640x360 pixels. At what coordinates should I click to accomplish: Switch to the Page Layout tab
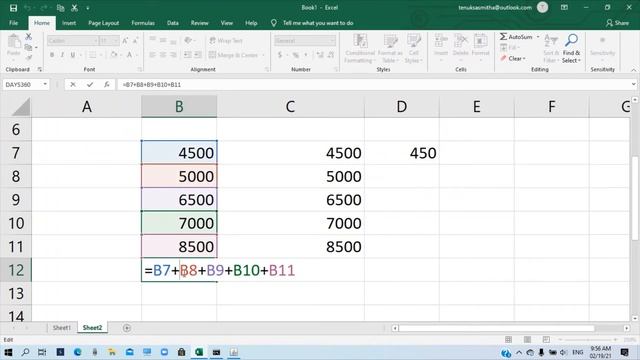(103, 23)
